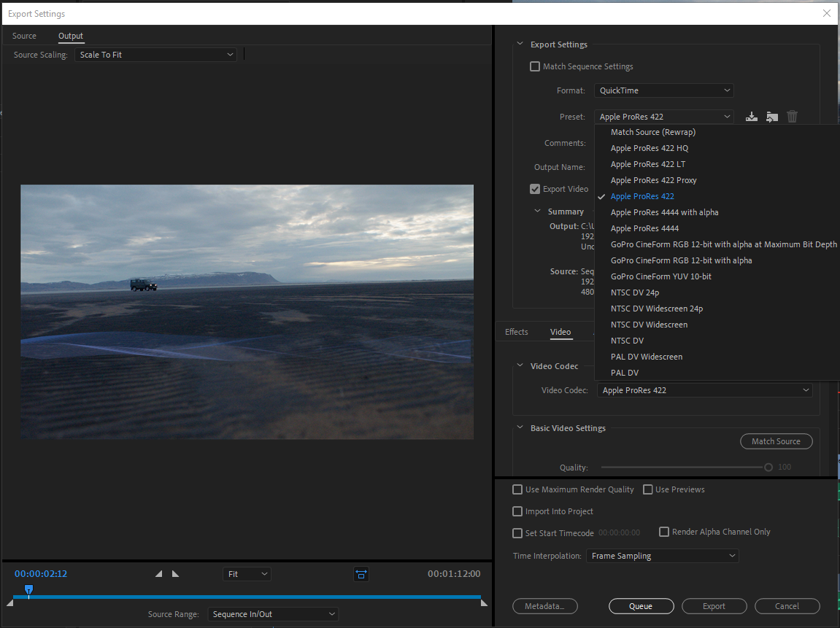This screenshot has width=840, height=628.
Task: Select Apple ProRes 422 HQ preset
Action: [x=717, y=148]
